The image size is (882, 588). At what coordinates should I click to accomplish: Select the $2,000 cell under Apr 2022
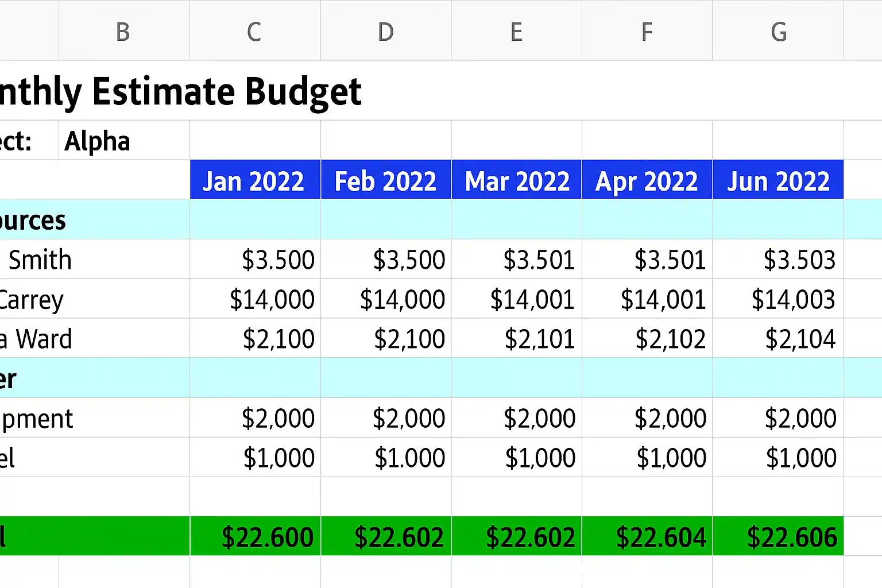[x=647, y=418]
